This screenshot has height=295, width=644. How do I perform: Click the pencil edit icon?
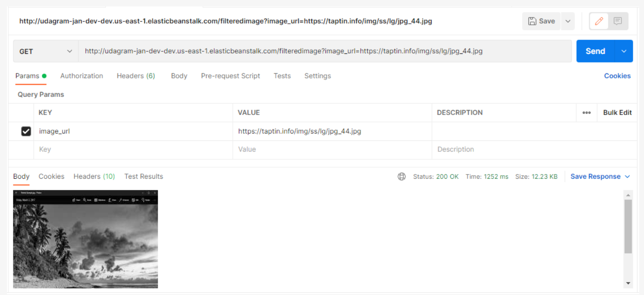[599, 21]
